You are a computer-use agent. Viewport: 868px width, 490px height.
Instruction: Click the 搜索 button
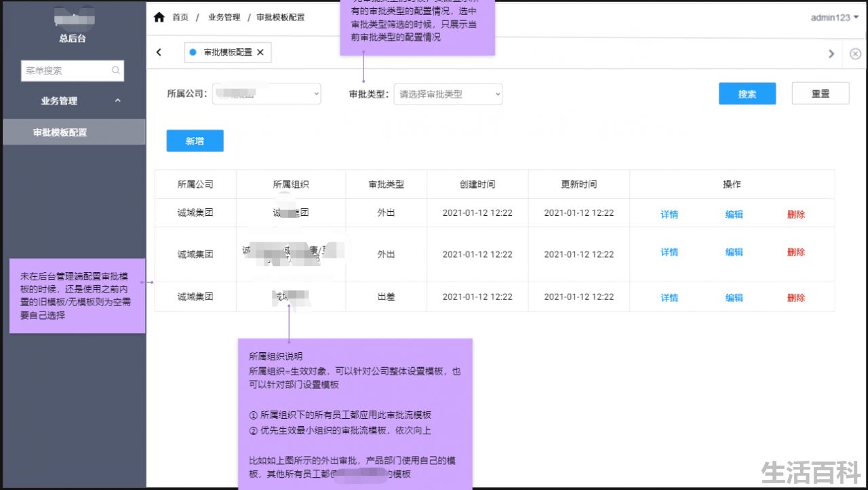747,94
